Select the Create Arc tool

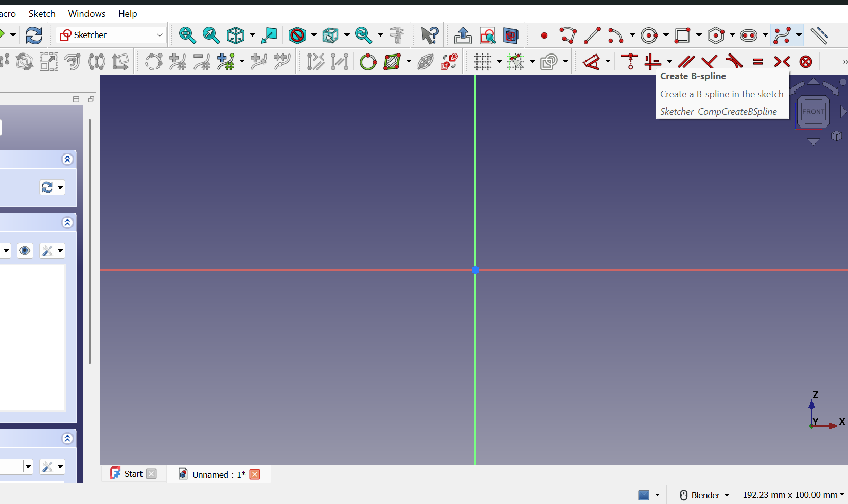coord(616,35)
